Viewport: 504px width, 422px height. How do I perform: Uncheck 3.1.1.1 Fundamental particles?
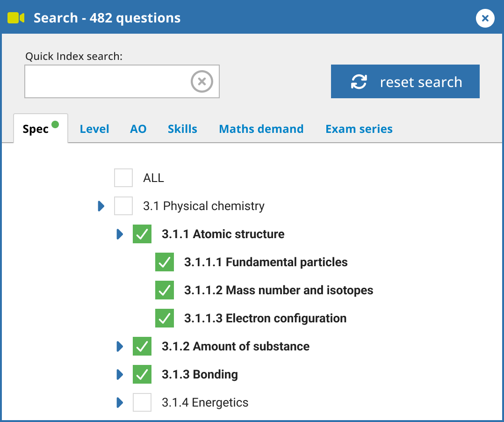[164, 262]
